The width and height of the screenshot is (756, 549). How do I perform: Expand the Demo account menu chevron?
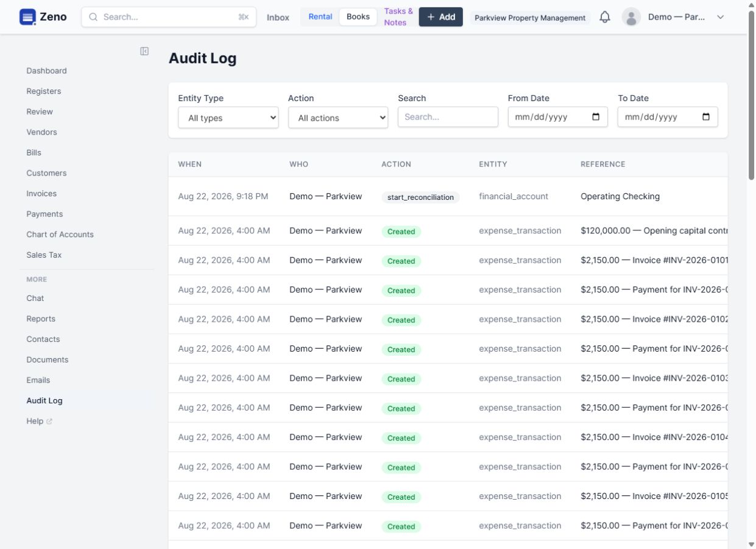click(x=721, y=17)
